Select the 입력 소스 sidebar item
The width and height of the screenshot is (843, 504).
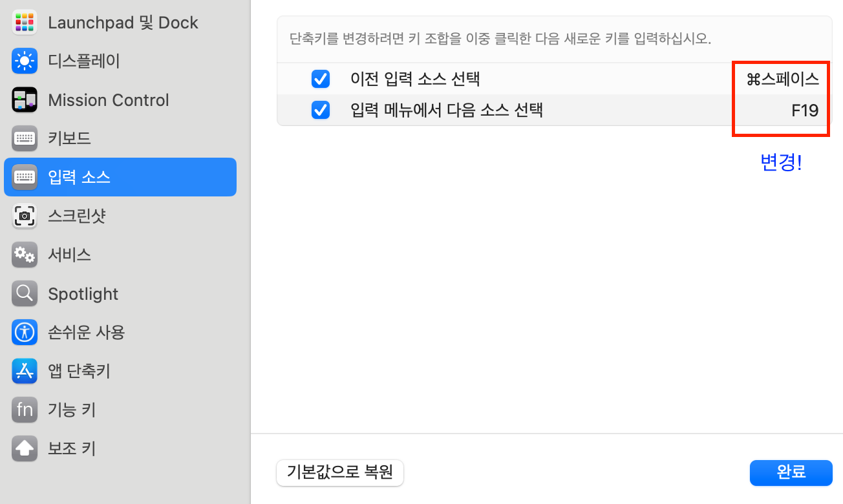click(x=120, y=177)
